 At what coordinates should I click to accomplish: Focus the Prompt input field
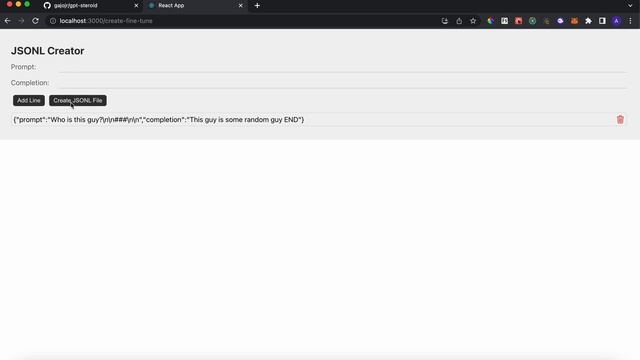[343, 67]
